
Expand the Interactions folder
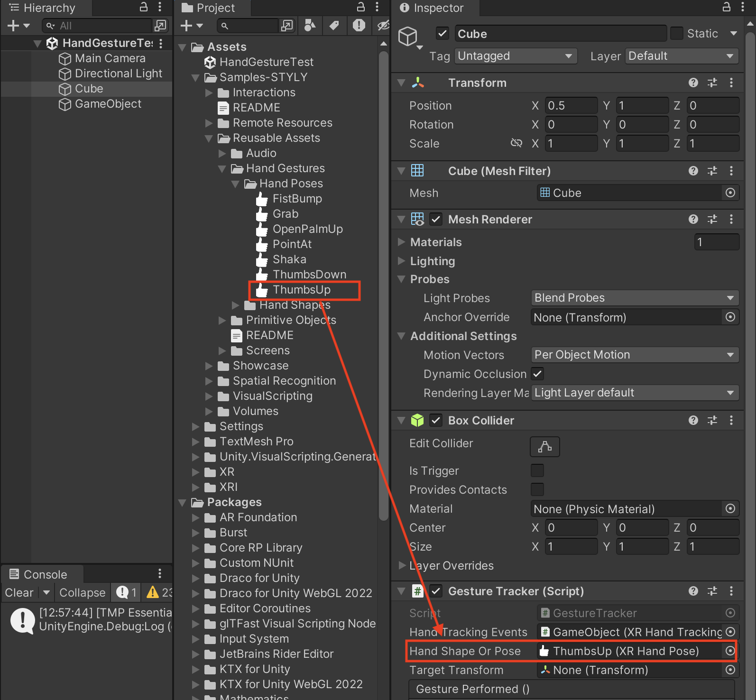tap(209, 92)
